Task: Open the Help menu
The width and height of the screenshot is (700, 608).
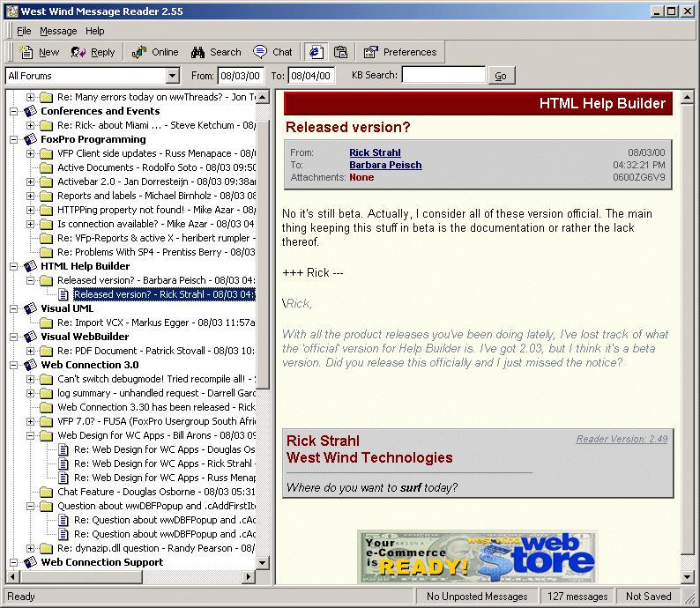Action: [x=94, y=31]
